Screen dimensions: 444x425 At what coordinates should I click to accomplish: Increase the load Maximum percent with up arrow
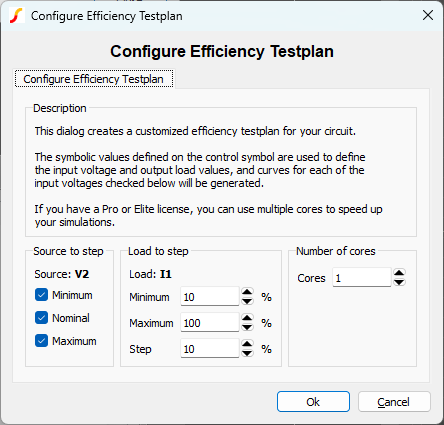(x=247, y=318)
